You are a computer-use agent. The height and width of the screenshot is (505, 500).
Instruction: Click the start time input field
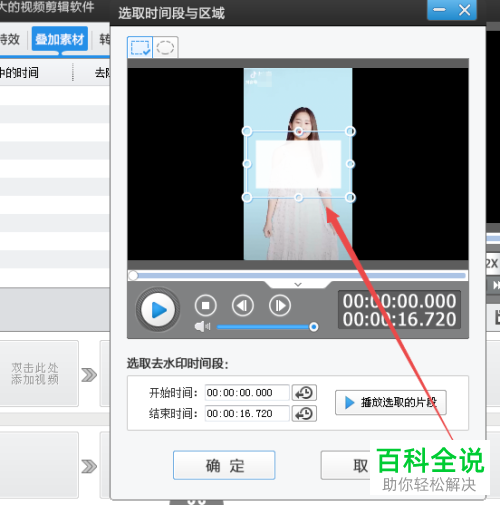[x=247, y=393]
